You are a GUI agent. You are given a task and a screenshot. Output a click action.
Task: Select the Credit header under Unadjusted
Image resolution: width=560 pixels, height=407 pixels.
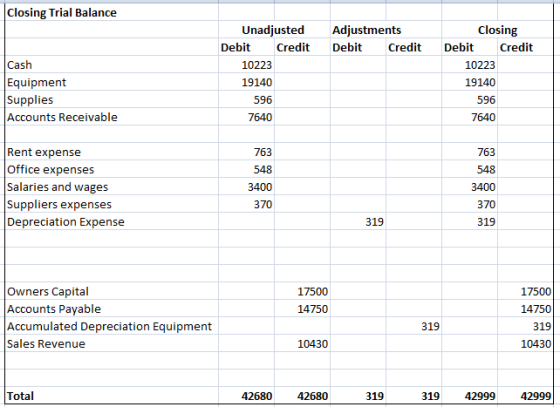click(293, 47)
